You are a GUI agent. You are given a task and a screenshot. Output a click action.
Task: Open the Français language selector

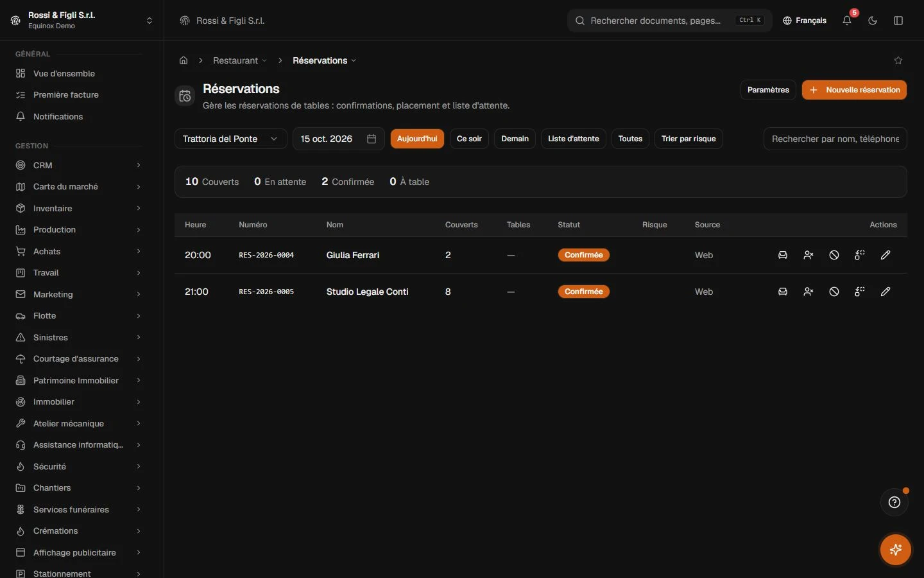pyautogui.click(x=805, y=21)
